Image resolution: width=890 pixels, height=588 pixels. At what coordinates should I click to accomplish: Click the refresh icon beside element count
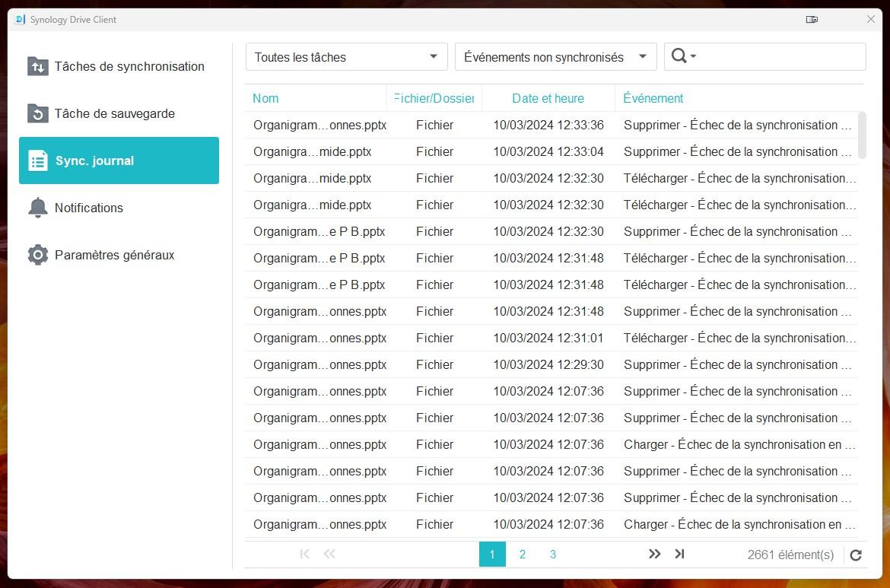[856, 555]
